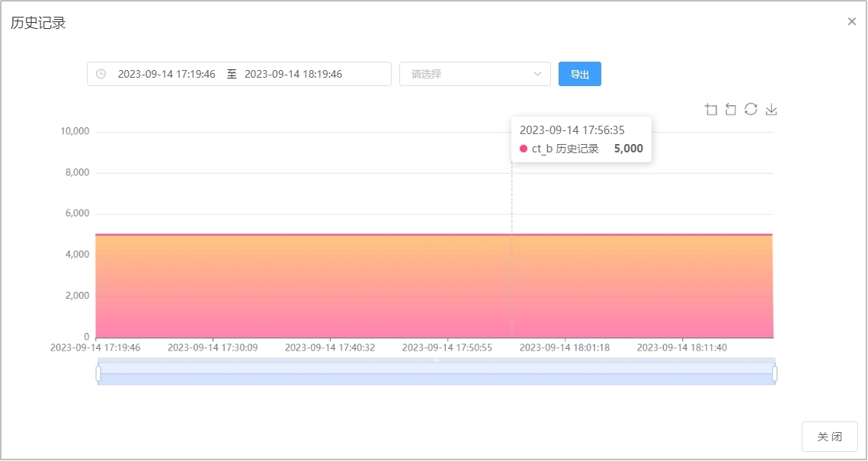
Task: Select the start datetime 17:19:46 field
Action: click(x=166, y=74)
